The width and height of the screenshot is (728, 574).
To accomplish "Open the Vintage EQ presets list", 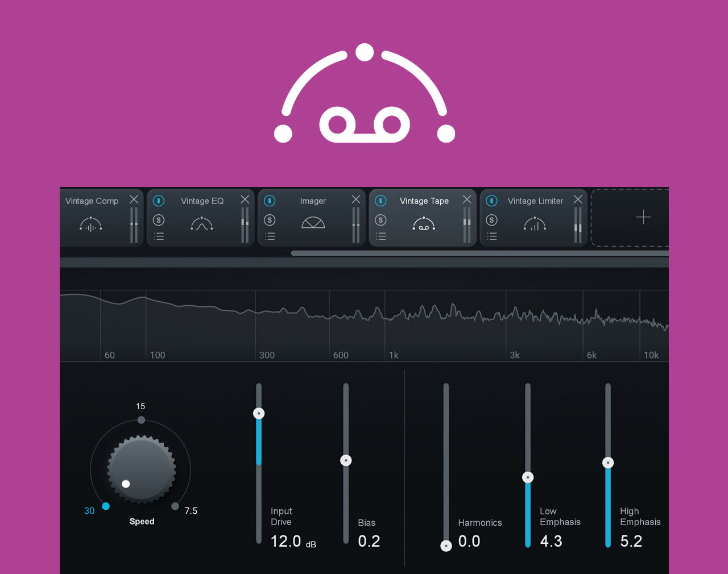I will pos(159,236).
